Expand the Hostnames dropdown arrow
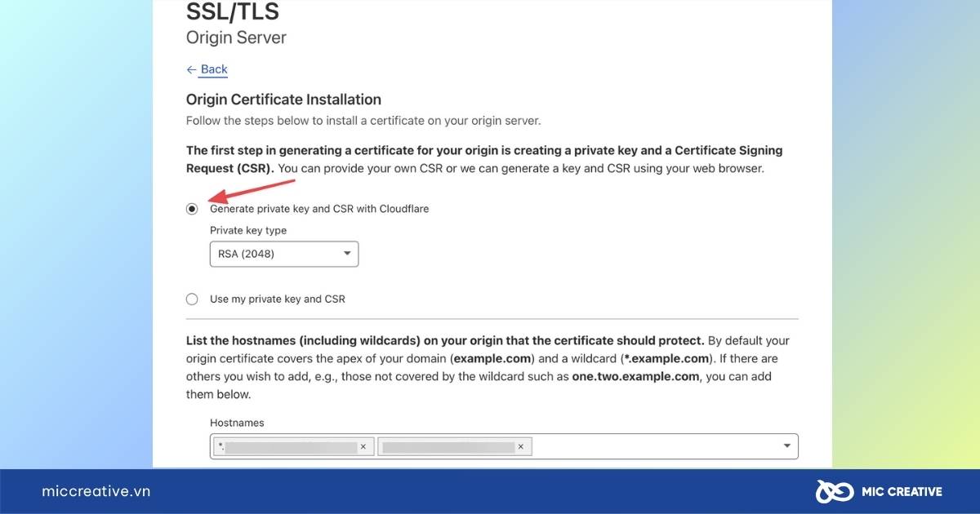Screen dimensions: 980x514 [x=786, y=446]
